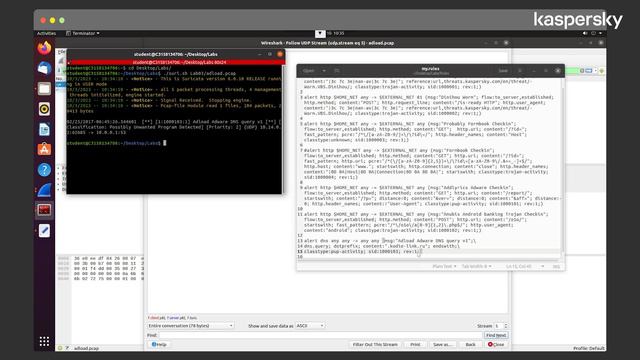640x360 pixels.
Task: Click Profile: Default in Wireshark status bar
Action: pyautogui.click(x=589, y=348)
